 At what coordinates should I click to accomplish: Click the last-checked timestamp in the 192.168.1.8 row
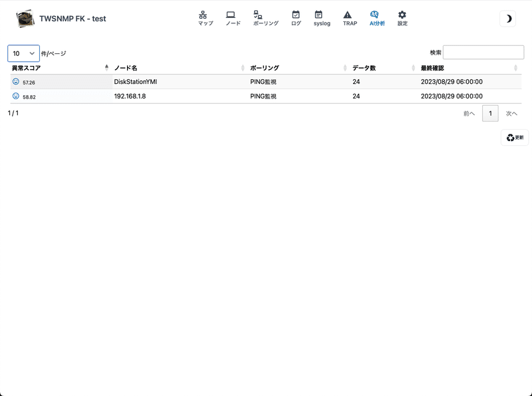452,97
